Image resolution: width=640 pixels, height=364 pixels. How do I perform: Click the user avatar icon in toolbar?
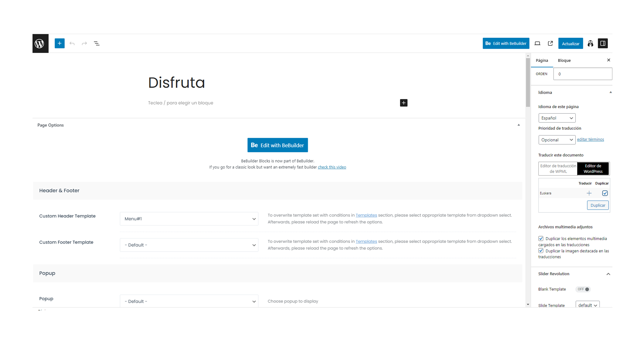(x=590, y=43)
